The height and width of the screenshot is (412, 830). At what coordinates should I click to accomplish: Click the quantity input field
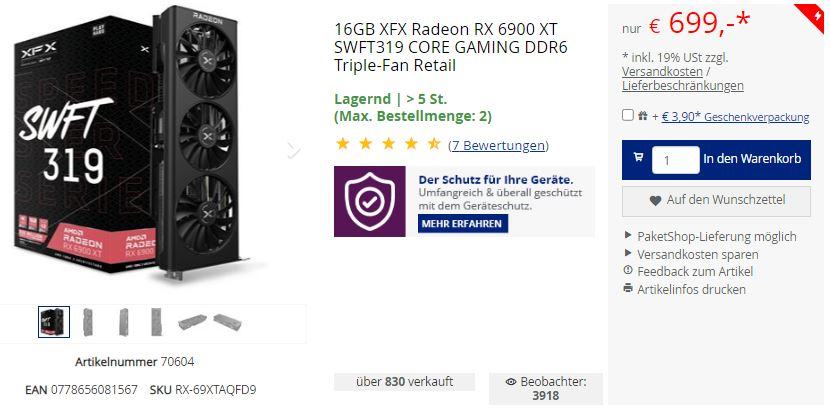(675, 160)
